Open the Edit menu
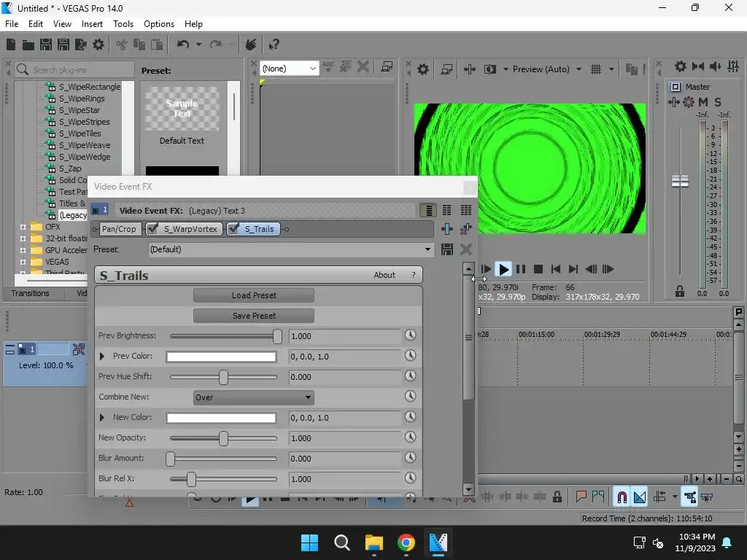The width and height of the screenshot is (747, 560). tap(36, 24)
